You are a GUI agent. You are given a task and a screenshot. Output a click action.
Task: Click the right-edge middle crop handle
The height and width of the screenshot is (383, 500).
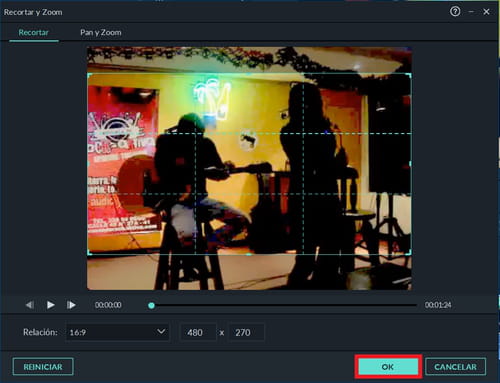410,164
